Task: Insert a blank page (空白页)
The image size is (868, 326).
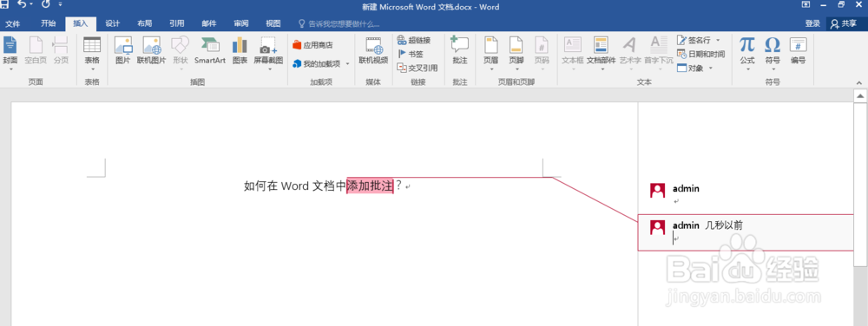Action: tap(36, 50)
